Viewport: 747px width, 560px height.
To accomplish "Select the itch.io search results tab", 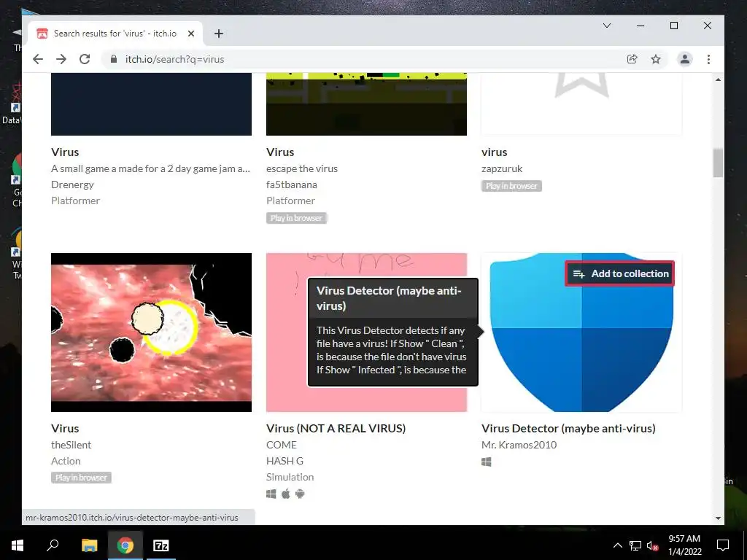I will click(115, 34).
